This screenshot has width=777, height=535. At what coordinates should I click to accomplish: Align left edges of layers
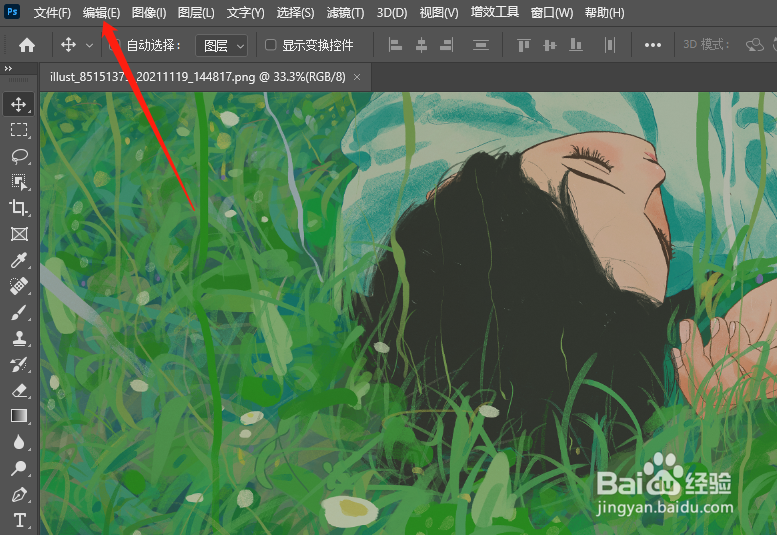[395, 45]
